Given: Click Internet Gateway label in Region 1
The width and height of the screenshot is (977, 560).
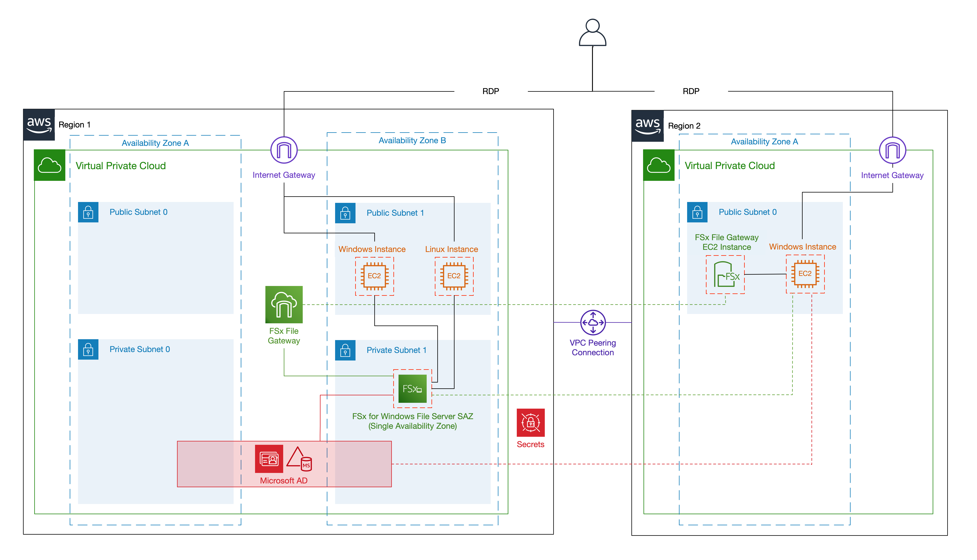Looking at the screenshot, I should (x=284, y=175).
